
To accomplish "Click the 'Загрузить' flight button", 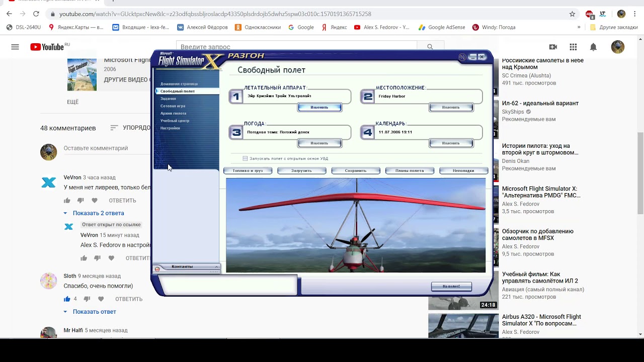I will pyautogui.click(x=302, y=171).
